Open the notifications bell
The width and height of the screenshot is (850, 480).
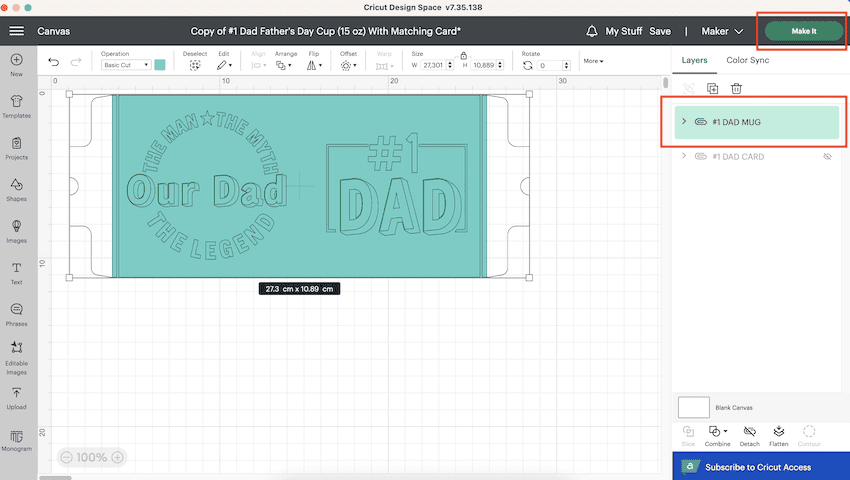[x=591, y=31]
